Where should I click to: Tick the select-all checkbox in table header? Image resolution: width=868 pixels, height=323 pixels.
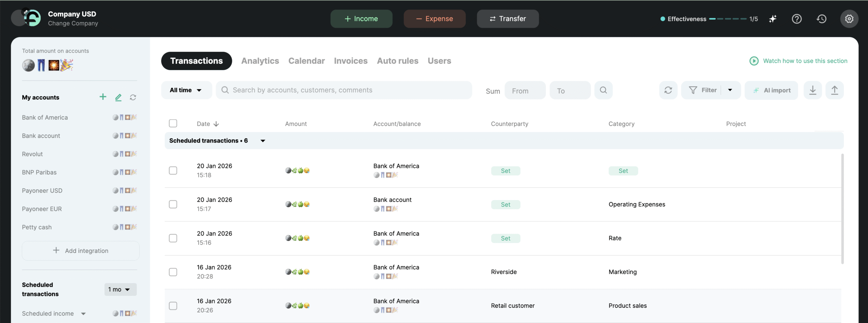click(x=173, y=123)
